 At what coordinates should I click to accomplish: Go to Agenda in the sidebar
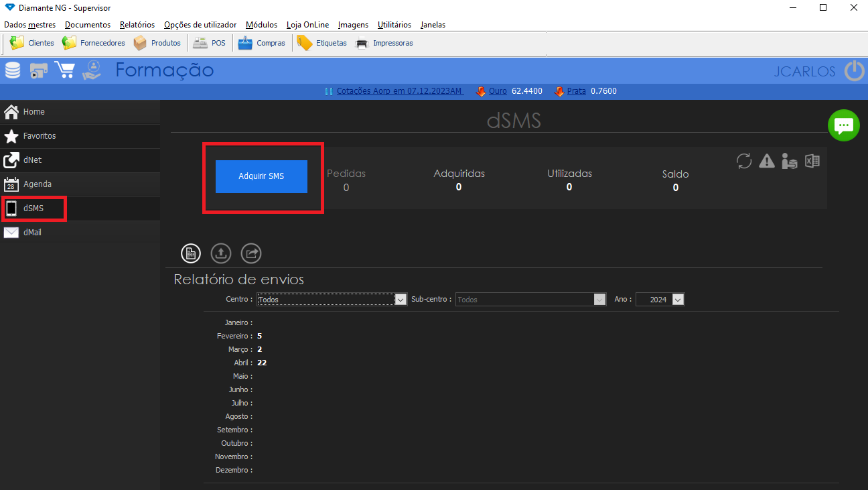point(37,184)
